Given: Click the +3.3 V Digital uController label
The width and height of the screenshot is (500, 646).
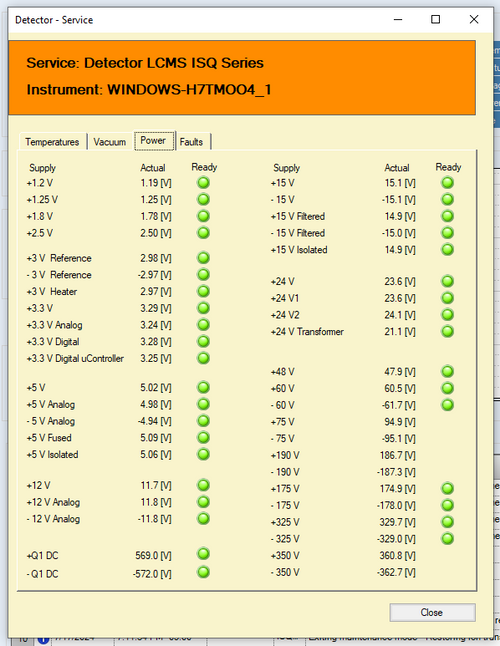Looking at the screenshot, I should point(75,358).
